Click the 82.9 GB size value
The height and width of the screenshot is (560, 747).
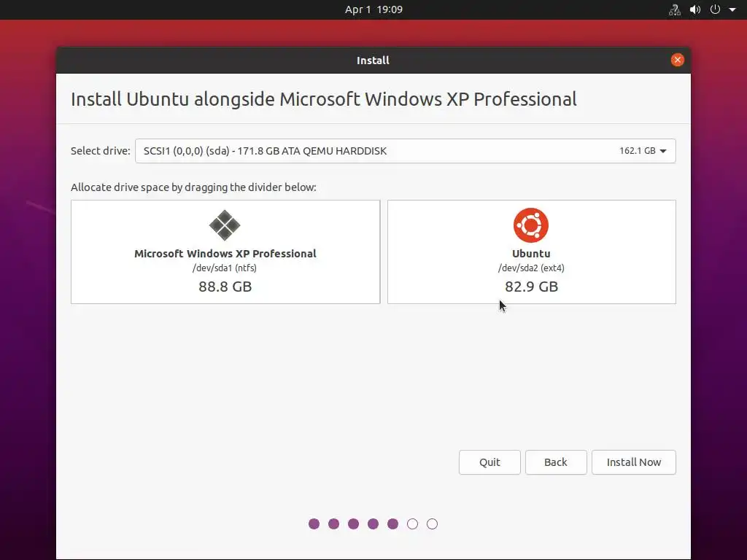(x=532, y=287)
